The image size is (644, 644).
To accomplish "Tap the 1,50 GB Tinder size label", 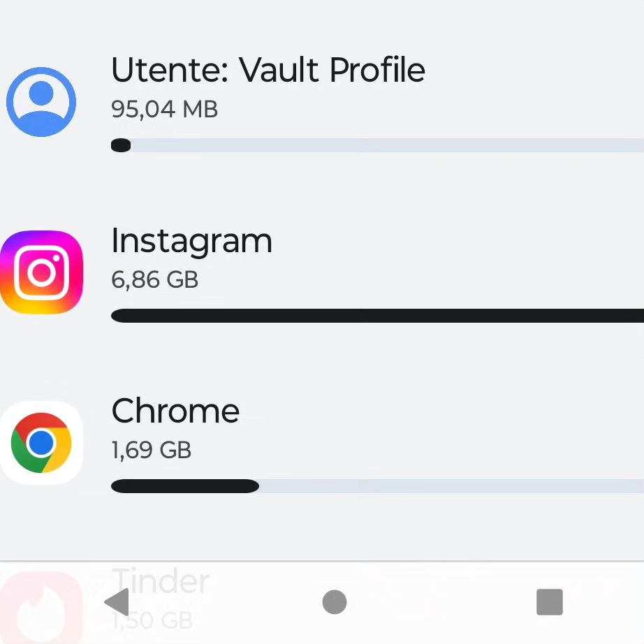I will click(152, 620).
